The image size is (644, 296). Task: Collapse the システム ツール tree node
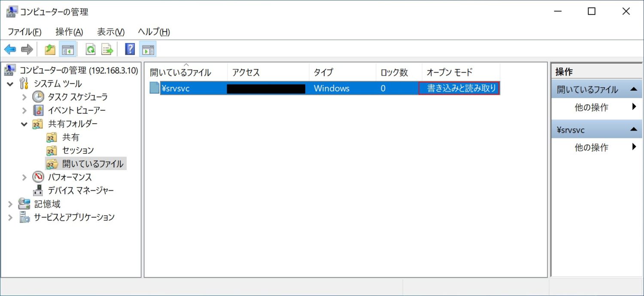click(10, 84)
